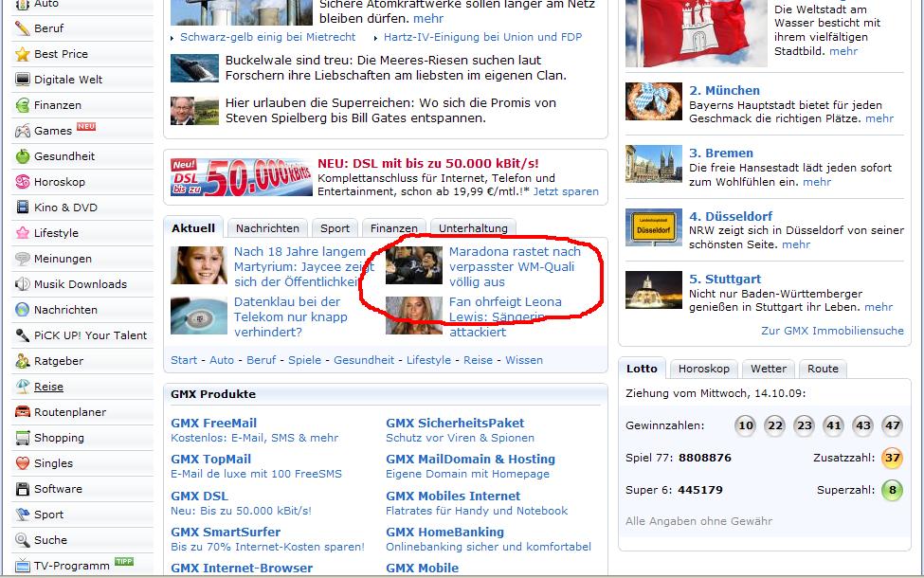Select the Unterhaltung tab

(x=473, y=228)
